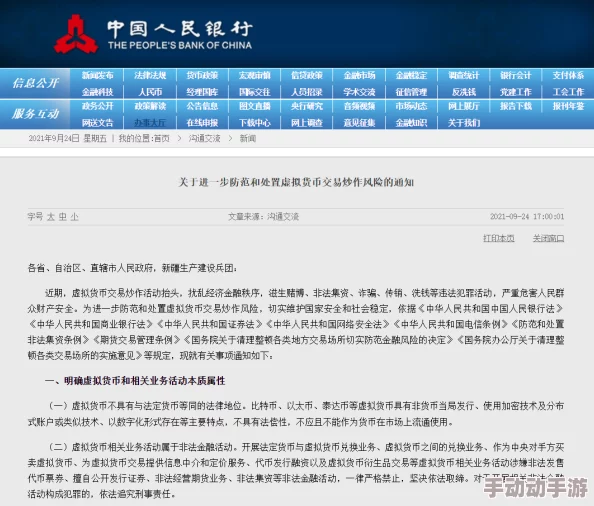Visit the 金融知识 link
The width and height of the screenshot is (594, 506).
(411, 122)
